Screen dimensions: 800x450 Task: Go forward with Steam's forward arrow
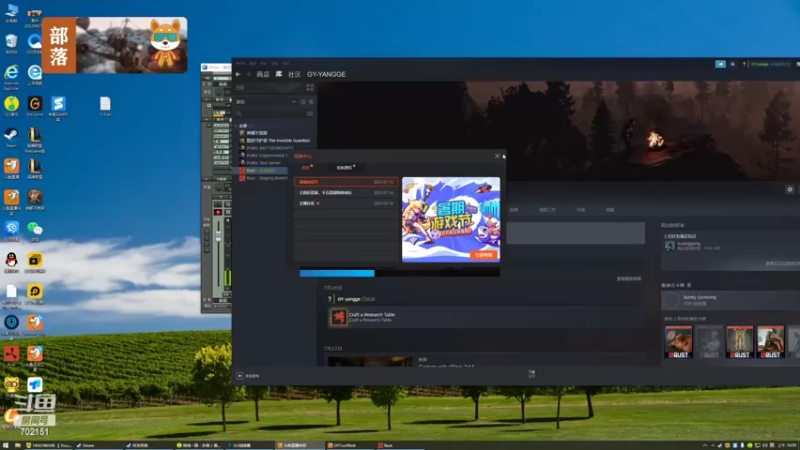point(248,74)
